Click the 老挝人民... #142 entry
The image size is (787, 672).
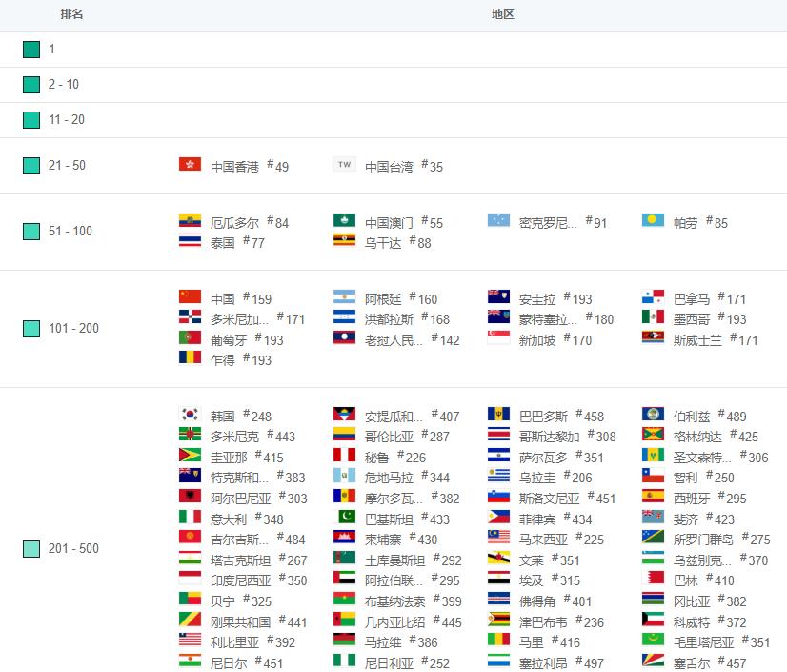396,338
